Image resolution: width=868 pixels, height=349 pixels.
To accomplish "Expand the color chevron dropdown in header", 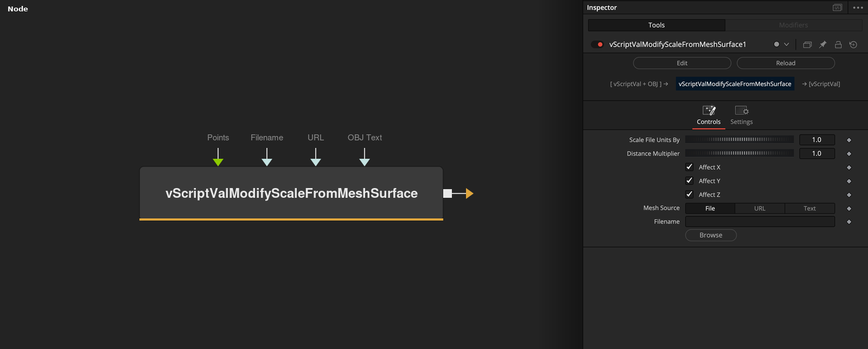I will [x=787, y=44].
